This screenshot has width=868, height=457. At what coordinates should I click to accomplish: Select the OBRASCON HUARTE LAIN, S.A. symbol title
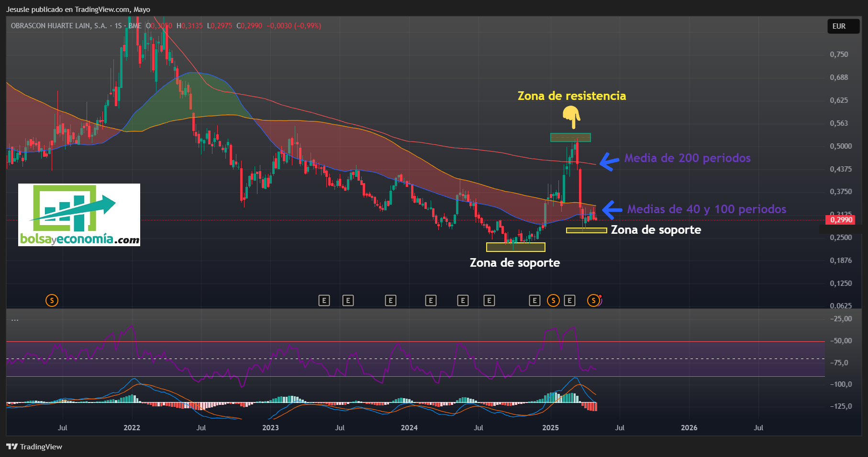pyautogui.click(x=59, y=26)
